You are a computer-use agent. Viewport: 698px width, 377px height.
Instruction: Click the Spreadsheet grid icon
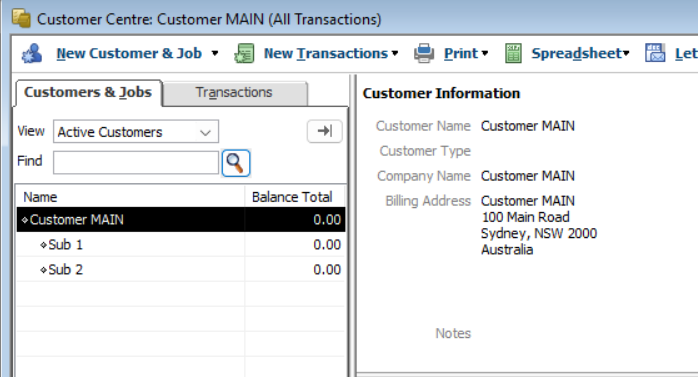[513, 53]
